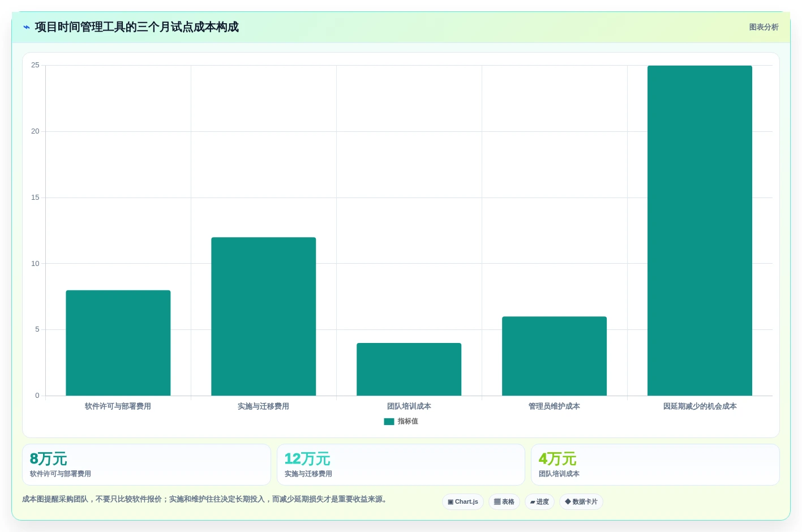
Task: Toggle the 指标值 legend color swatch
Action: tap(389, 422)
